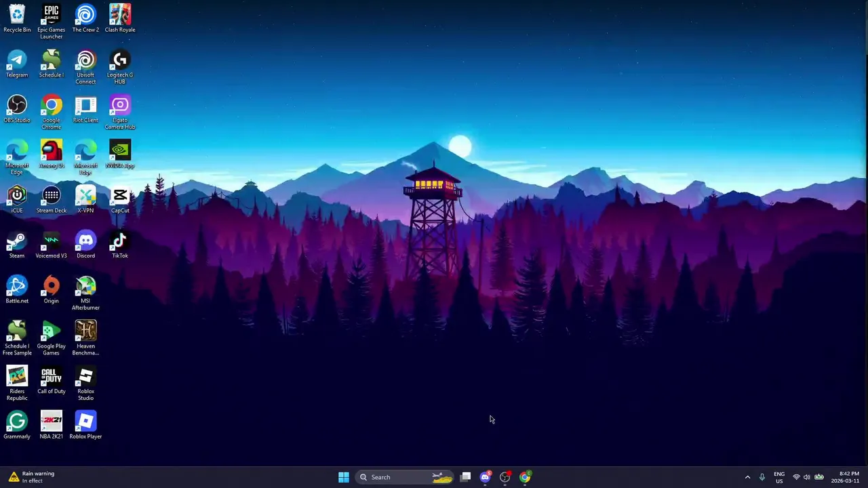Image resolution: width=868 pixels, height=488 pixels.
Task: Open Task View from the taskbar
Action: (x=465, y=477)
